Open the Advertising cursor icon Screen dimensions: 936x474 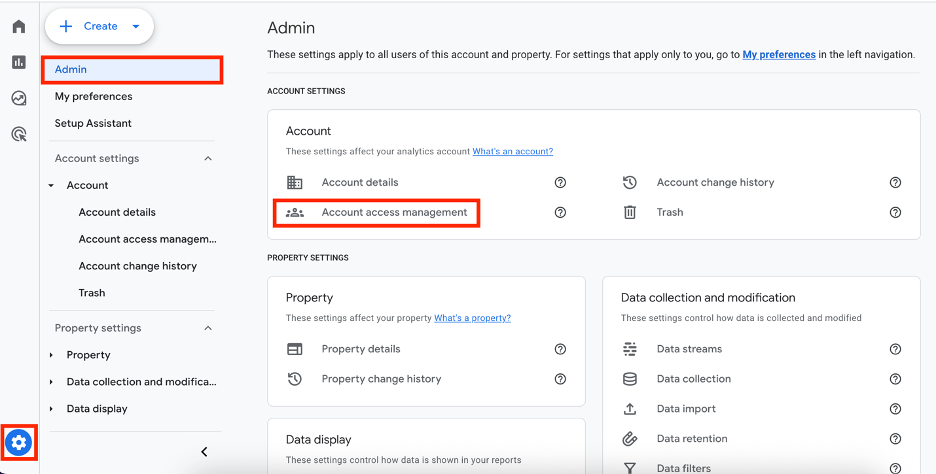pos(19,134)
